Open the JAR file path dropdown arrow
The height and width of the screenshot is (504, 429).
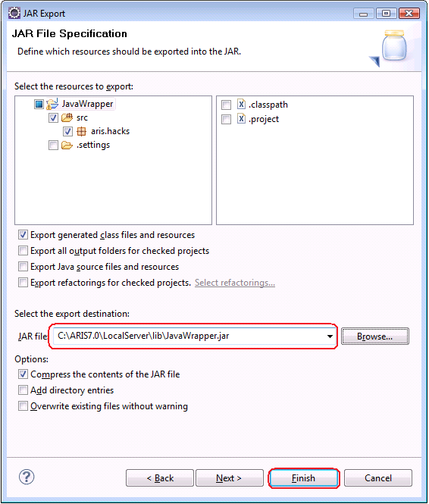(x=330, y=337)
